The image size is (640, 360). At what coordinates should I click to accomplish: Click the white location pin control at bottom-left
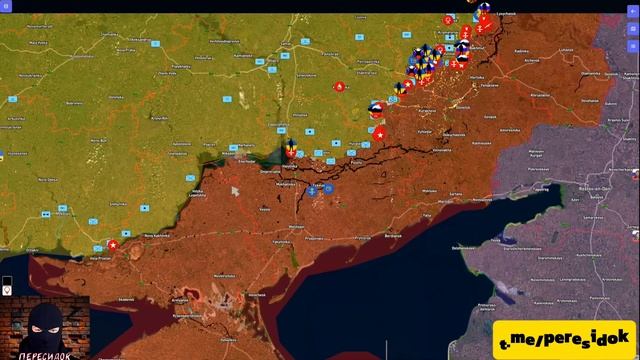[7, 291]
